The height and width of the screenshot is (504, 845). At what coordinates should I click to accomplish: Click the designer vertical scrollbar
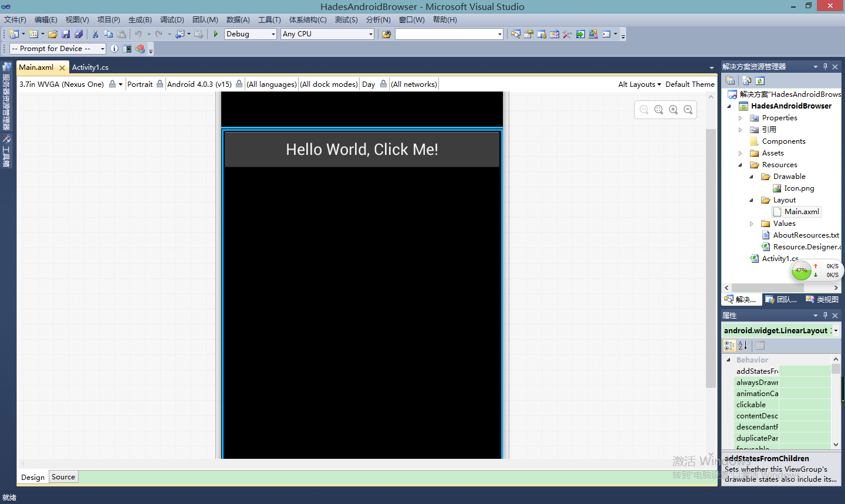(x=710, y=258)
